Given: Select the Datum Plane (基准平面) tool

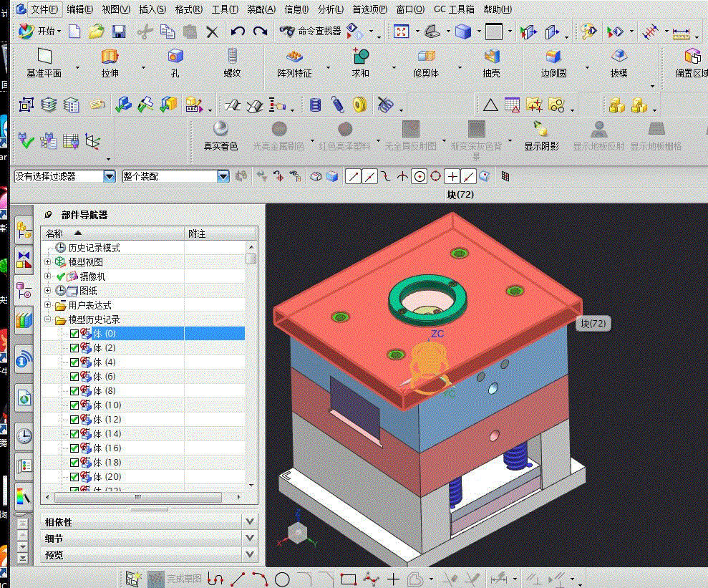Looking at the screenshot, I should [44, 63].
